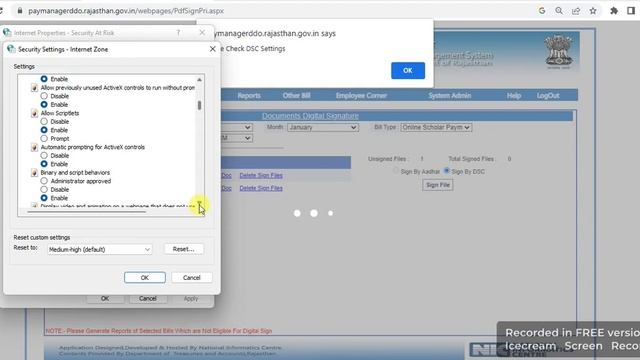Click LogOut in the navigation bar
This screenshot has width=640, height=360.
point(548,96)
